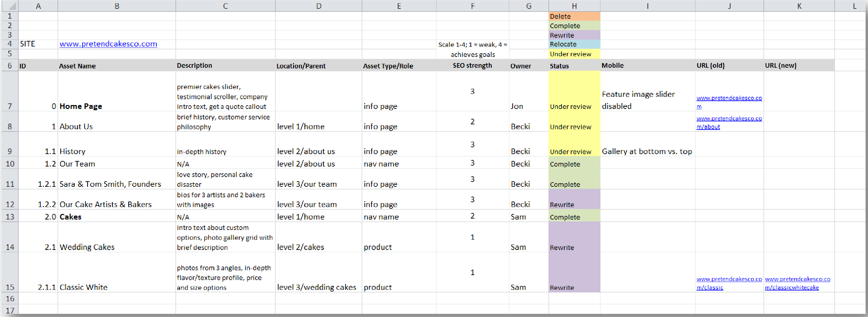Click the Delete orange legend cell

click(x=574, y=16)
